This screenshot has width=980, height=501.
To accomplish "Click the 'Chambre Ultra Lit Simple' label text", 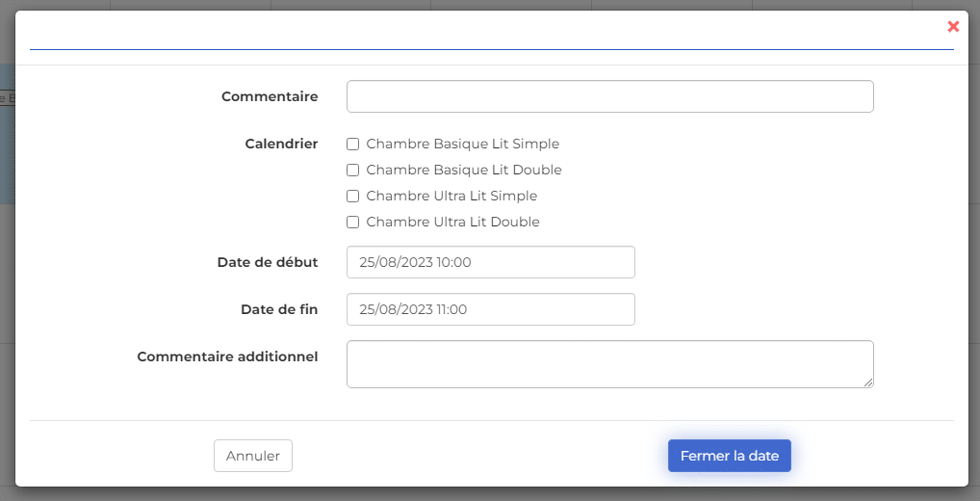I will pos(451,196).
